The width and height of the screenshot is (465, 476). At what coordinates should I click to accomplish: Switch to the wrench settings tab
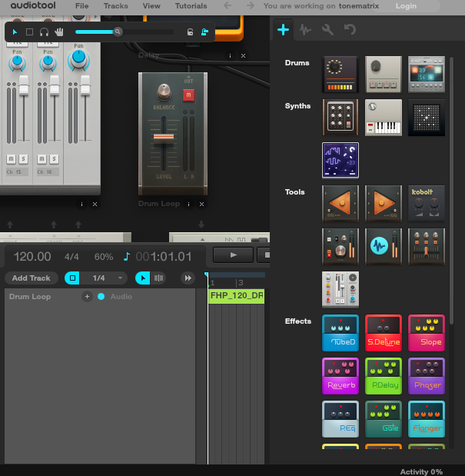tap(327, 30)
